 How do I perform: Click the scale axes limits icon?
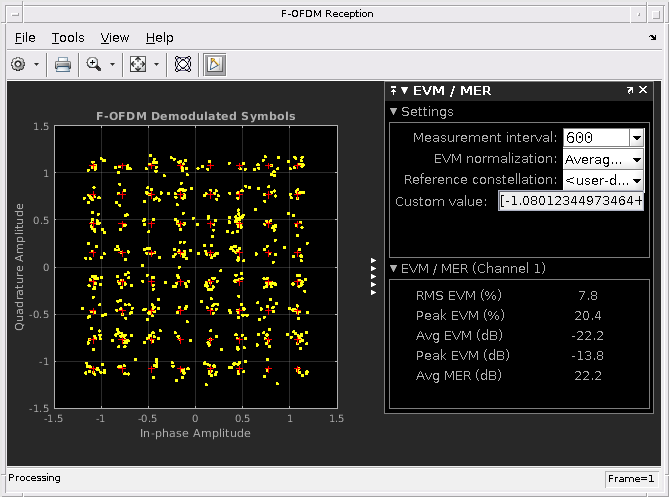(x=138, y=64)
